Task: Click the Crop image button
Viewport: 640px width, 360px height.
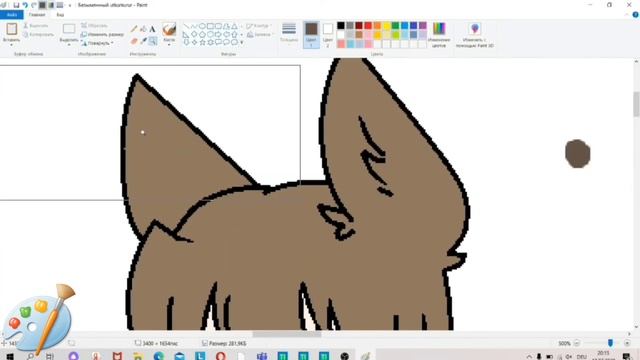Action: click(94, 25)
